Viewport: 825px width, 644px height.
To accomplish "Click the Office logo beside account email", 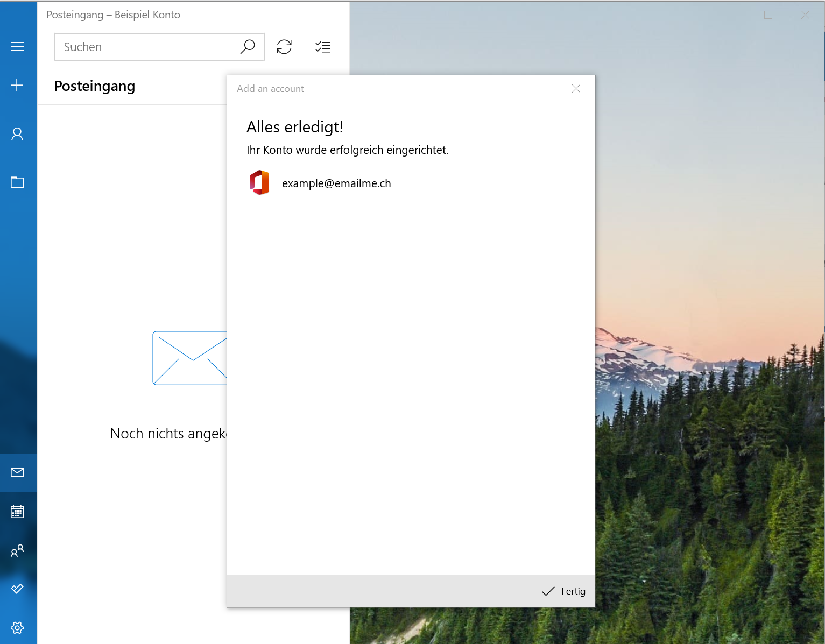I will click(x=259, y=183).
